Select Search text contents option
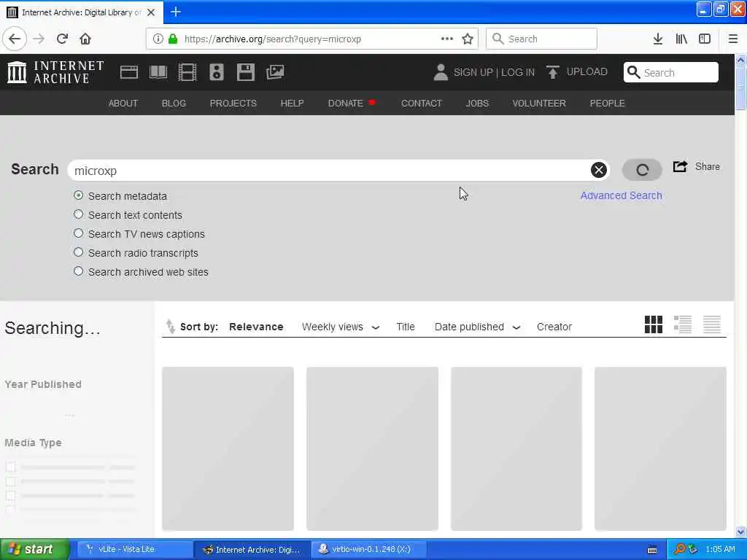 (x=79, y=214)
